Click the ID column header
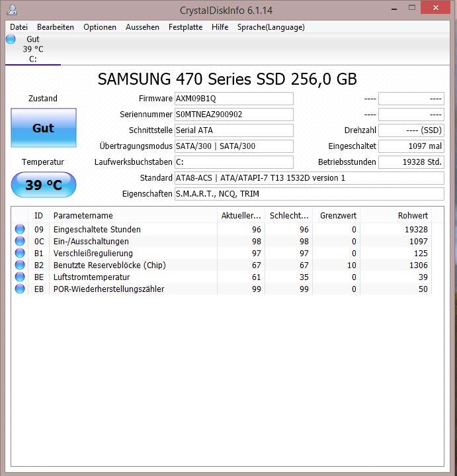Image resolution: width=457 pixels, height=476 pixels. (38, 216)
